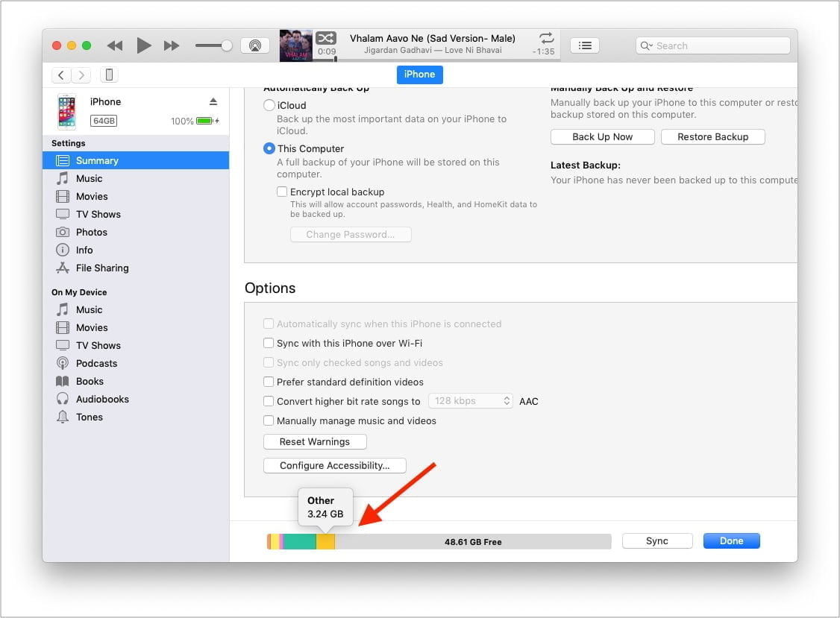Adjust the volume slider
This screenshot has height=618, width=840.
pyautogui.click(x=213, y=46)
